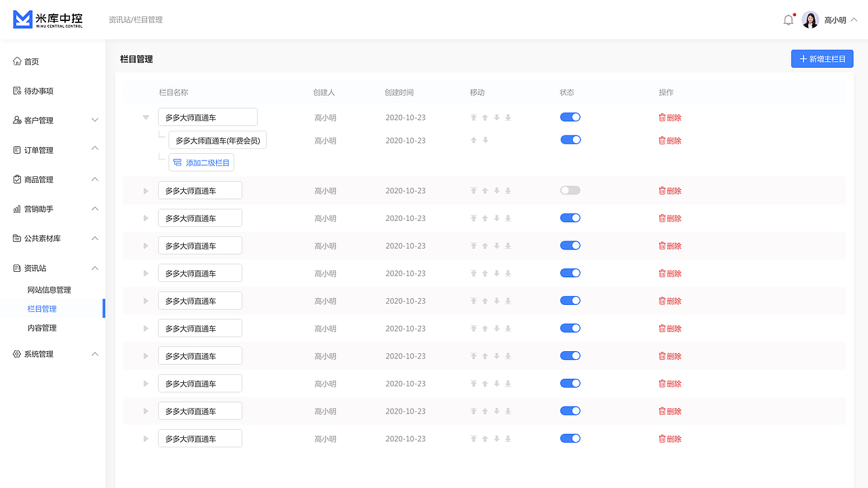Move first 多多大师直通车 row to top
This screenshot has height=488, width=868.
coord(474,118)
